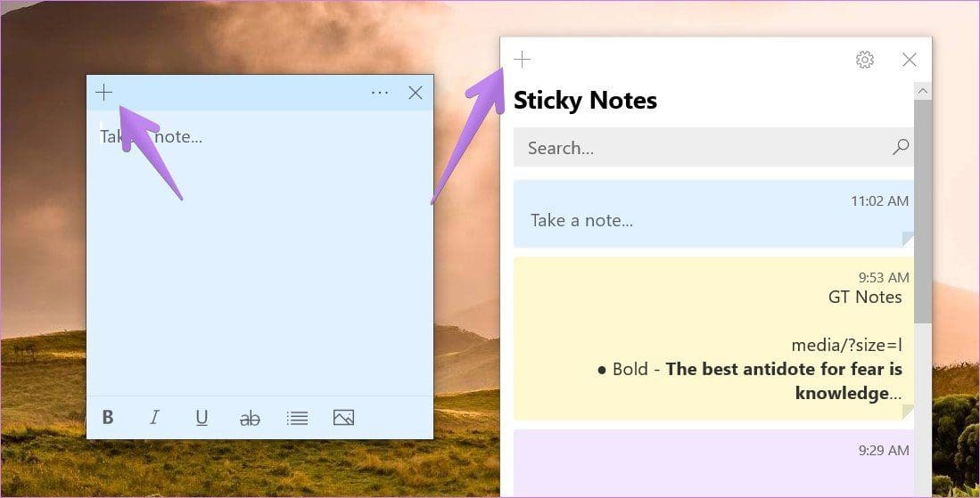This screenshot has width=980, height=498.
Task: Click the 9:29 AM timestamp
Action: [883, 451]
